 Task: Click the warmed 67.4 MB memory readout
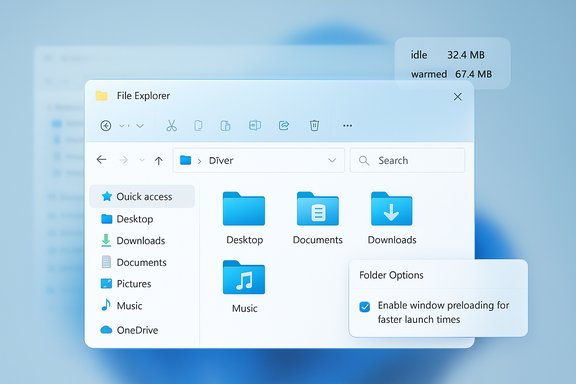[451, 74]
